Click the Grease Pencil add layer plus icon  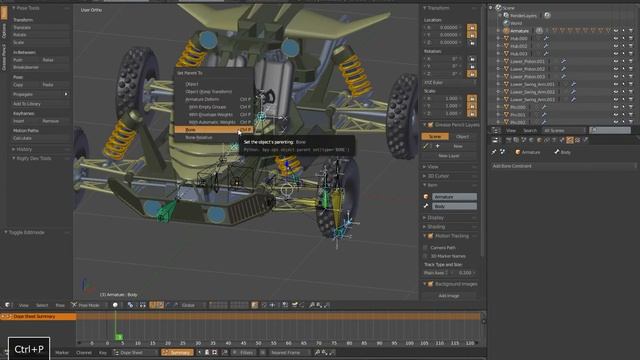(x=438, y=146)
